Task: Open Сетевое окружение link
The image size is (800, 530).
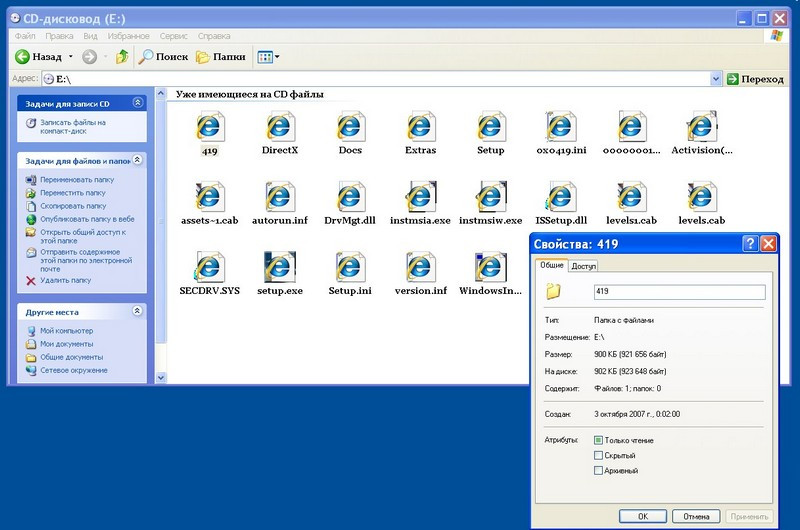Action: (73, 370)
